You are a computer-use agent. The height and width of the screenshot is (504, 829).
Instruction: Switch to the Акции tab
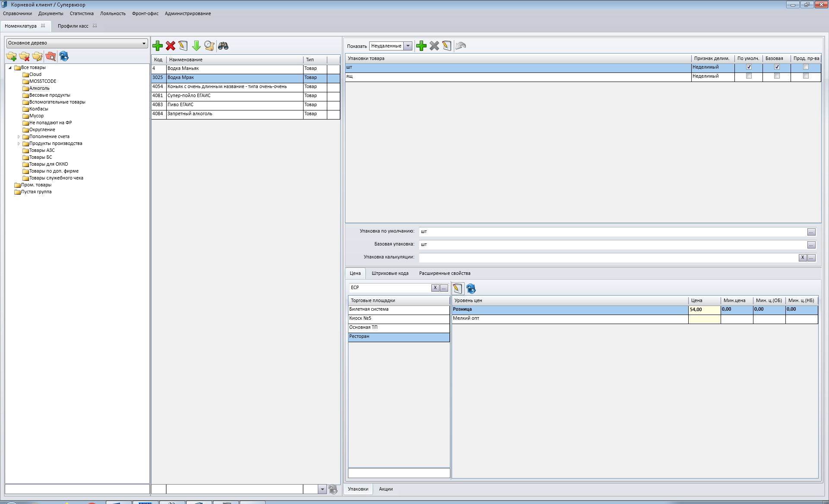pos(386,489)
